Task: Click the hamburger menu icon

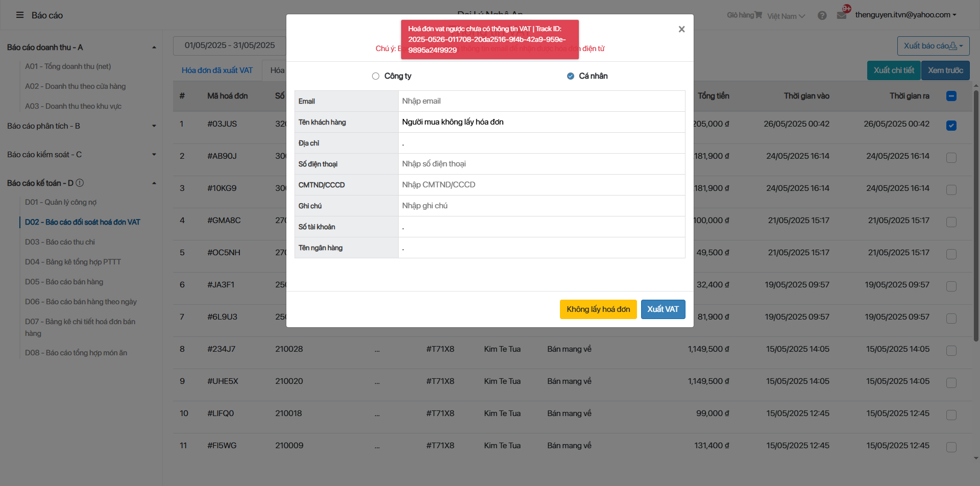Action: pyautogui.click(x=20, y=15)
